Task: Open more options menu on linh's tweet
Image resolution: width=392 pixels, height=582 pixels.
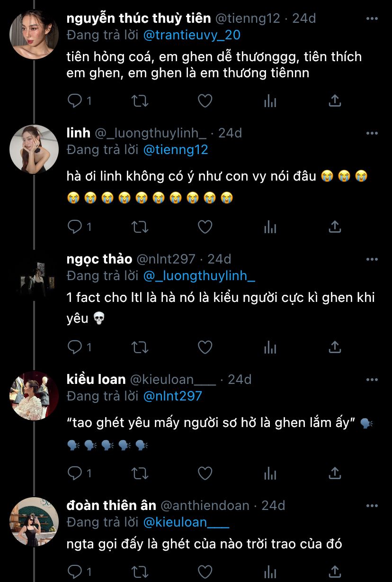Action: click(x=372, y=134)
